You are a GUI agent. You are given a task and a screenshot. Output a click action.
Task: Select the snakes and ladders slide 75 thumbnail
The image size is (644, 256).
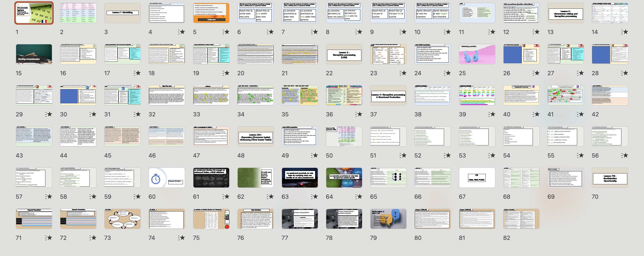(211, 219)
